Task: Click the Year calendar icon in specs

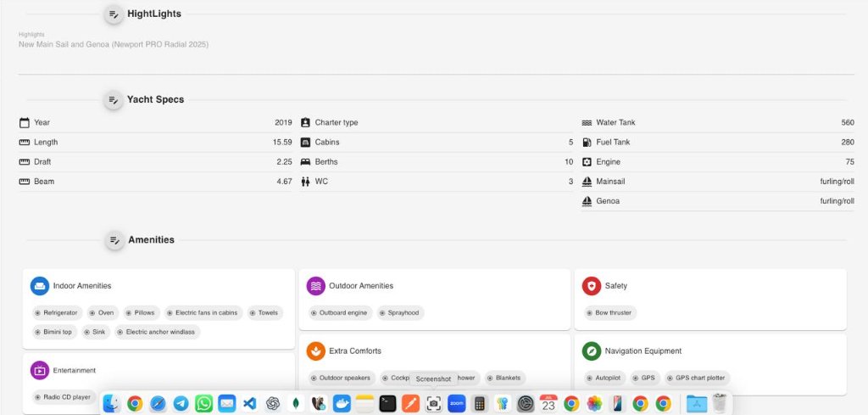Action: pos(25,122)
